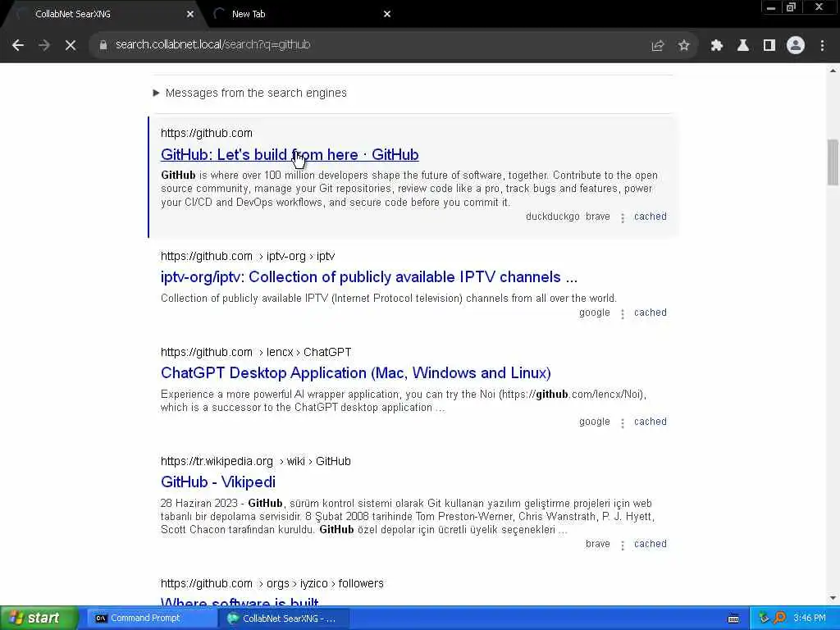The width and height of the screenshot is (840, 630).
Task: Click the orange magnifier tray icon
Action: click(780, 619)
